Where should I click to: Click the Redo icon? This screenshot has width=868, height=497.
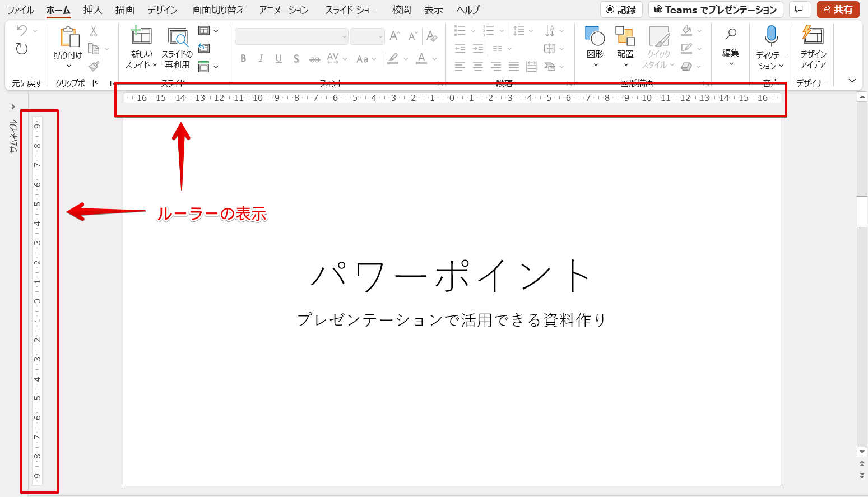coord(22,49)
